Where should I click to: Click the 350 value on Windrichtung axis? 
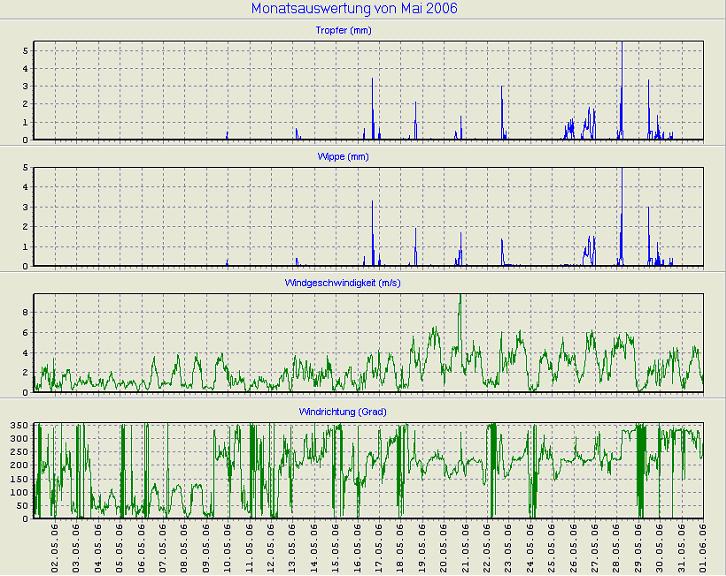(18, 427)
